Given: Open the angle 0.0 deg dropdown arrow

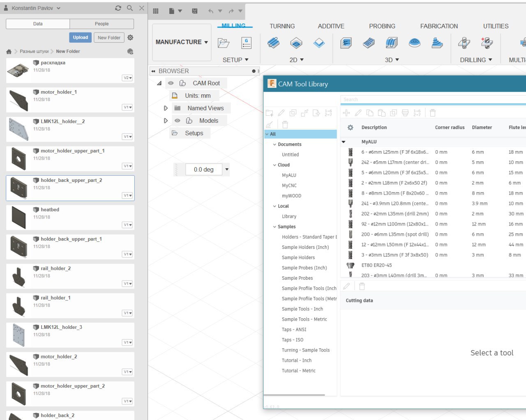Looking at the screenshot, I should click(x=226, y=169).
